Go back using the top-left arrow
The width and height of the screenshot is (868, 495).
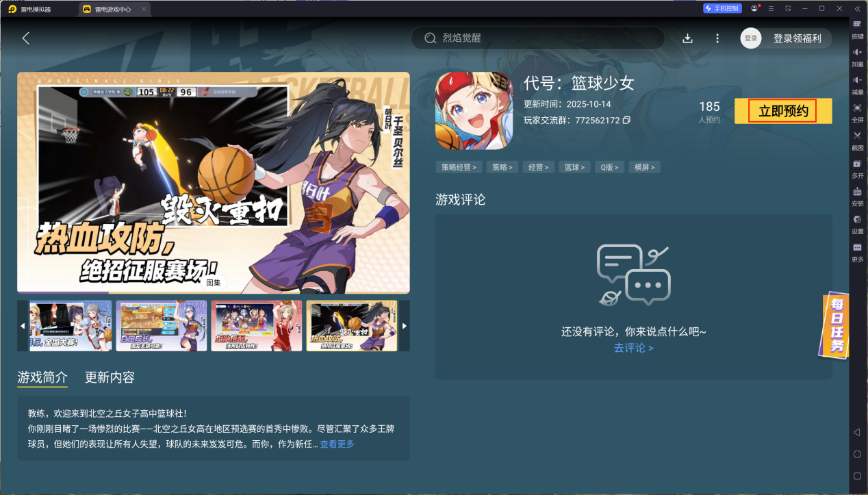pos(26,38)
